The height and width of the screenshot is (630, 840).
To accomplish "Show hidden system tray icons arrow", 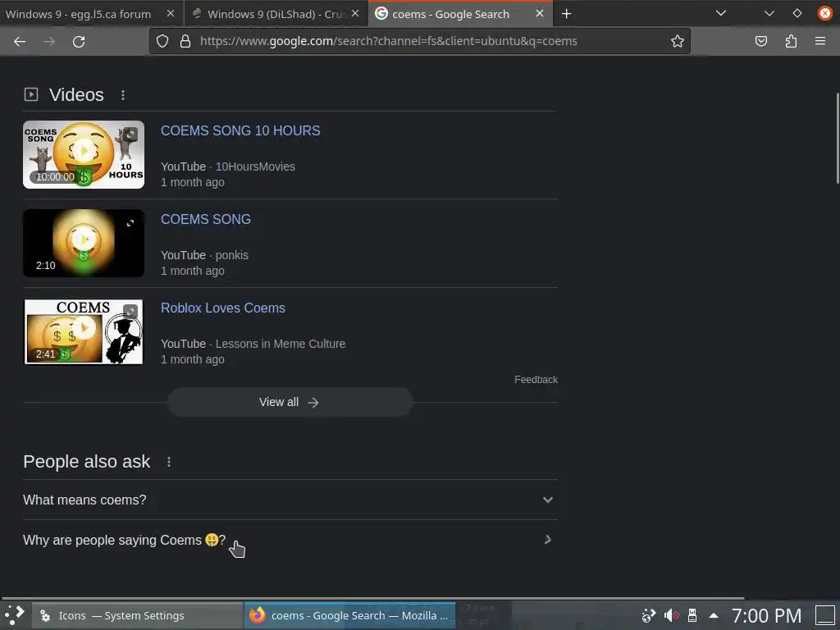I will tap(714, 615).
